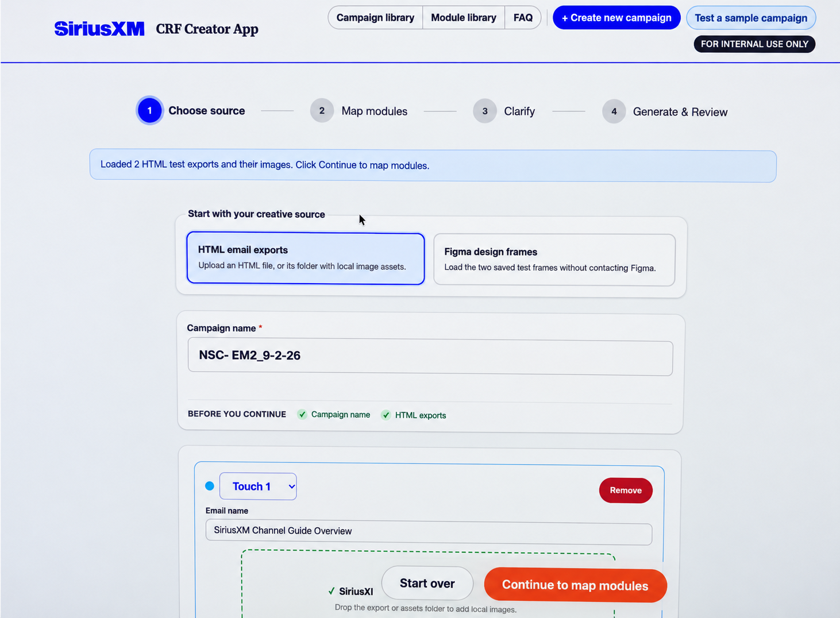Click Test a sample campaign
The width and height of the screenshot is (840, 618).
751,18
